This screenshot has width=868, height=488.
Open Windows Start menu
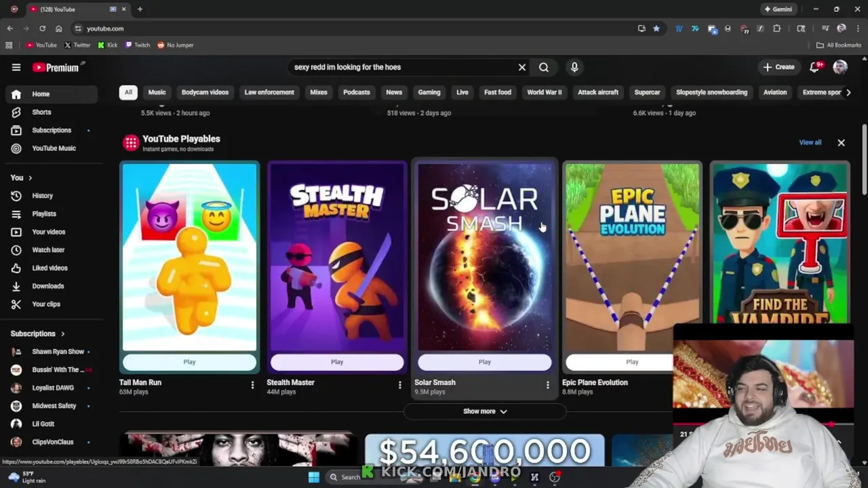coord(314,477)
